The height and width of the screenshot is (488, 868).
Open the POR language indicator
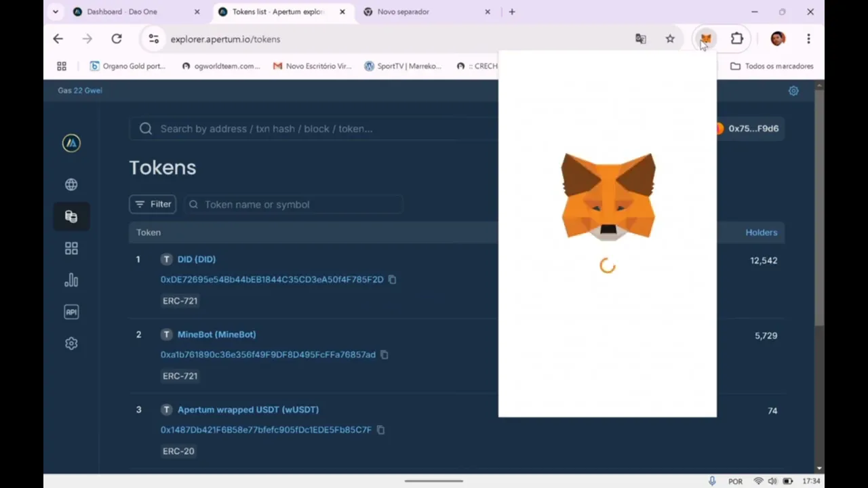[x=735, y=481]
